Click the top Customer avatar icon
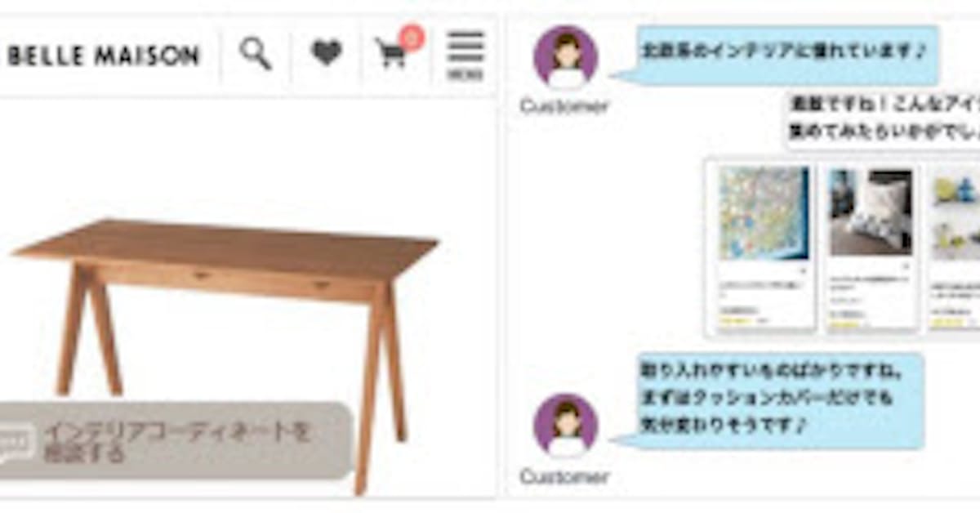Image resolution: width=980 pixels, height=513 pixels. [565, 56]
